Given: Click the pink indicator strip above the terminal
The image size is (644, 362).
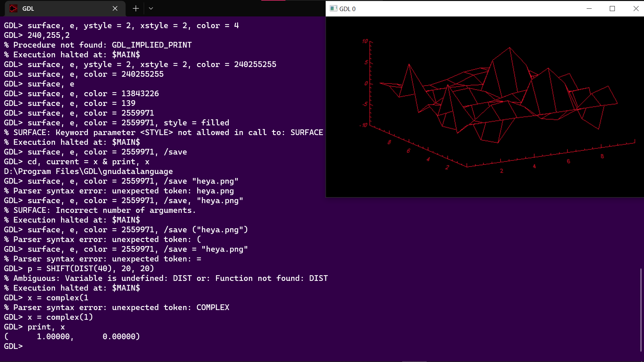Looking at the screenshot, I should pos(273,1).
